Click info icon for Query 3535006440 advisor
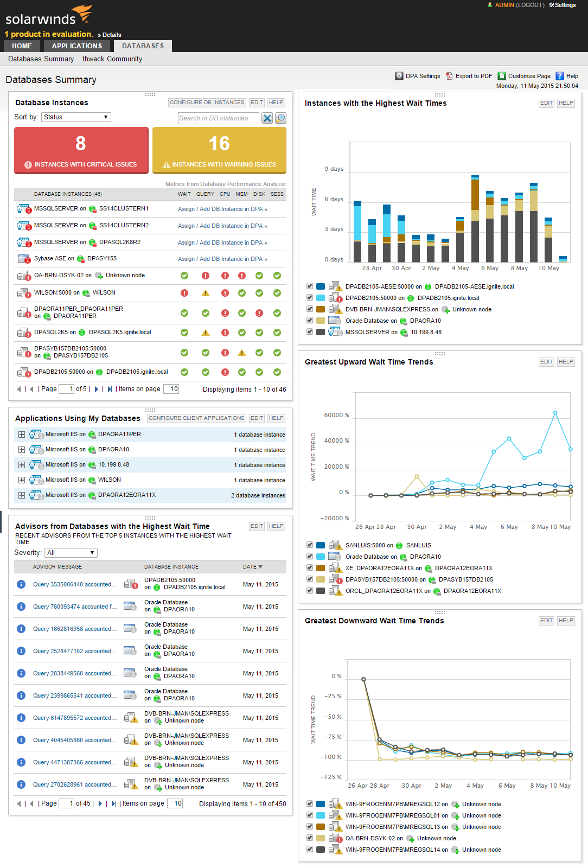The width and height of the screenshot is (588, 868). 21,584
